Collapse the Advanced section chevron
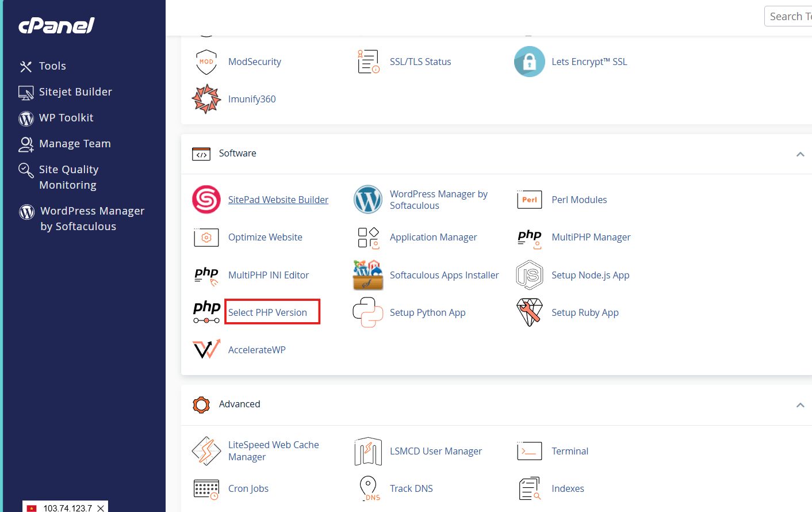Screen dimensions: 812x512 tap(800, 405)
